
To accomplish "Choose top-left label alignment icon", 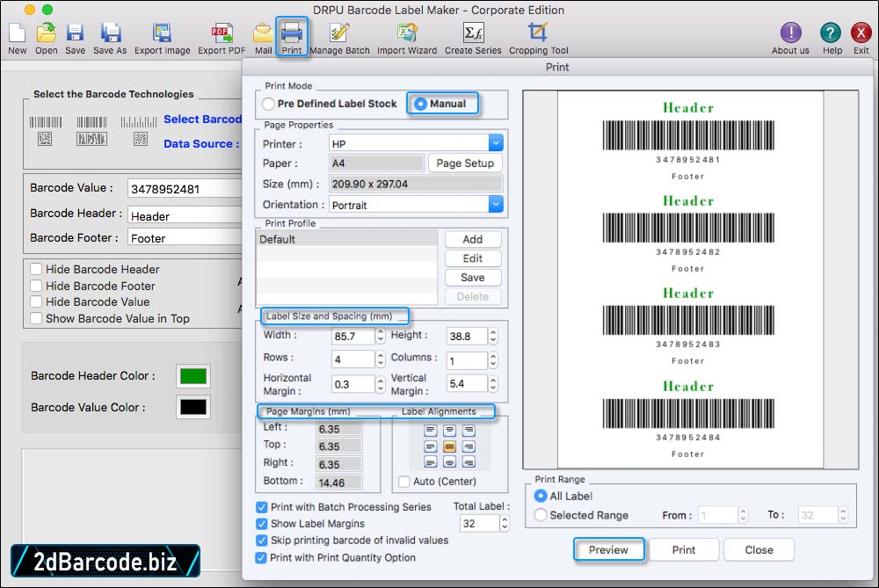I will tap(430, 431).
